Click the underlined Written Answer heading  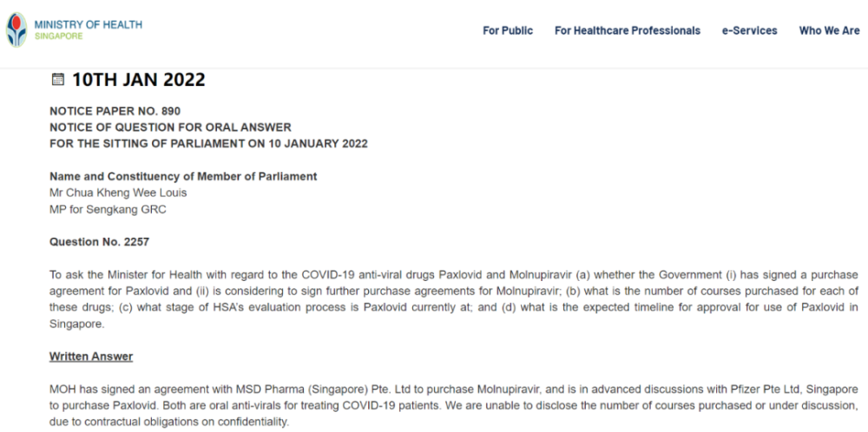[x=91, y=357]
